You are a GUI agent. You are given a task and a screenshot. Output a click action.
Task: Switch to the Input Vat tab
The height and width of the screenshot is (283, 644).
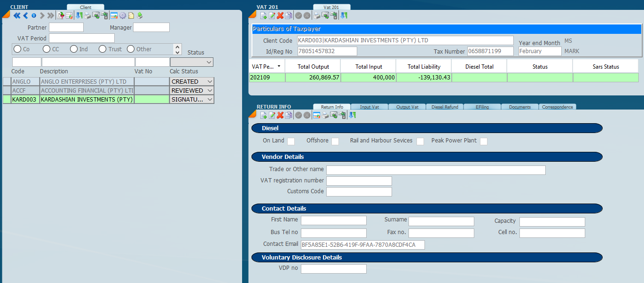[x=369, y=107]
